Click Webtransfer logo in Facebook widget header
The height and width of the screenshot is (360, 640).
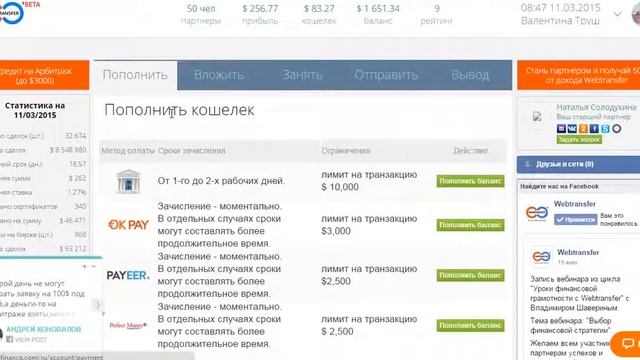pyautogui.click(x=537, y=213)
